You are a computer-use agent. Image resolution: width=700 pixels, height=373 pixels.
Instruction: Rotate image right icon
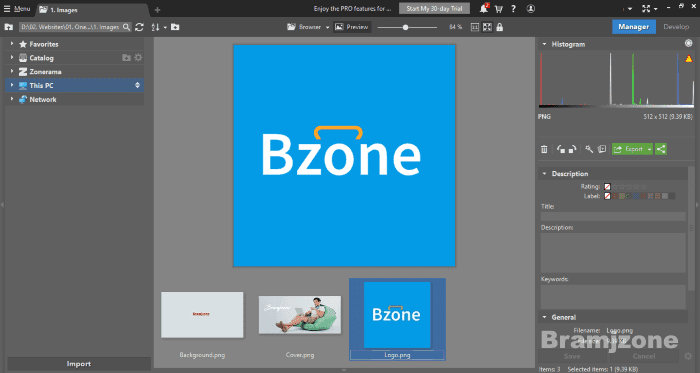click(x=572, y=149)
